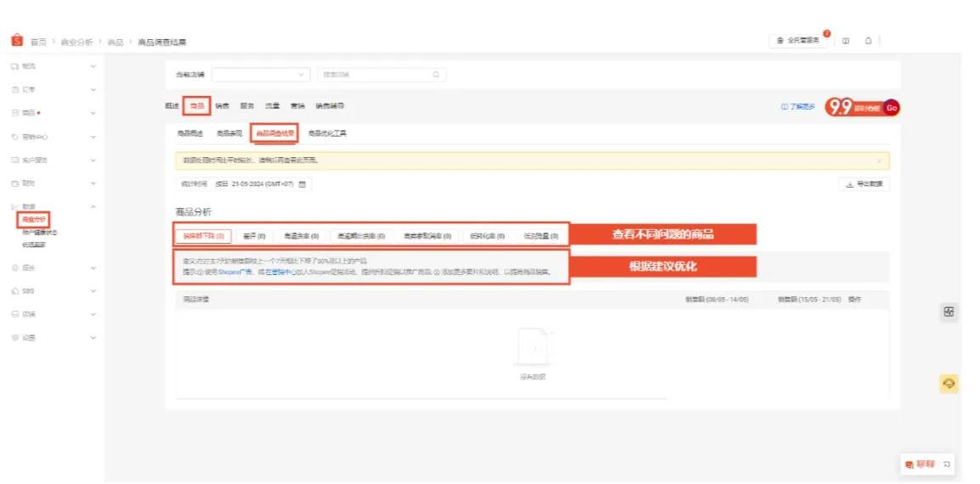Expand the SBS sidebar section chevron
Viewport: 980px width, 484px height.
[x=93, y=291]
